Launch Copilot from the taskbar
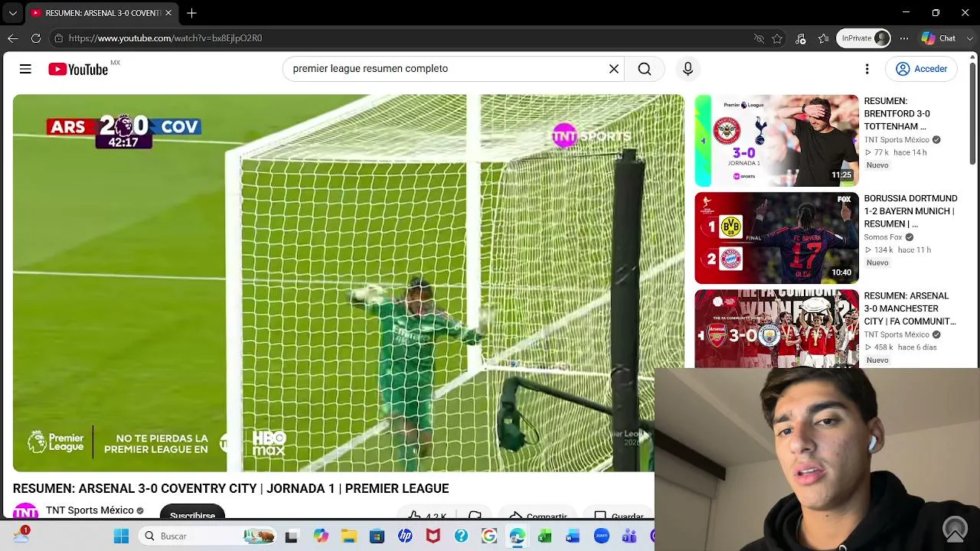Screen dimensions: 980x551 pyautogui.click(x=321, y=536)
